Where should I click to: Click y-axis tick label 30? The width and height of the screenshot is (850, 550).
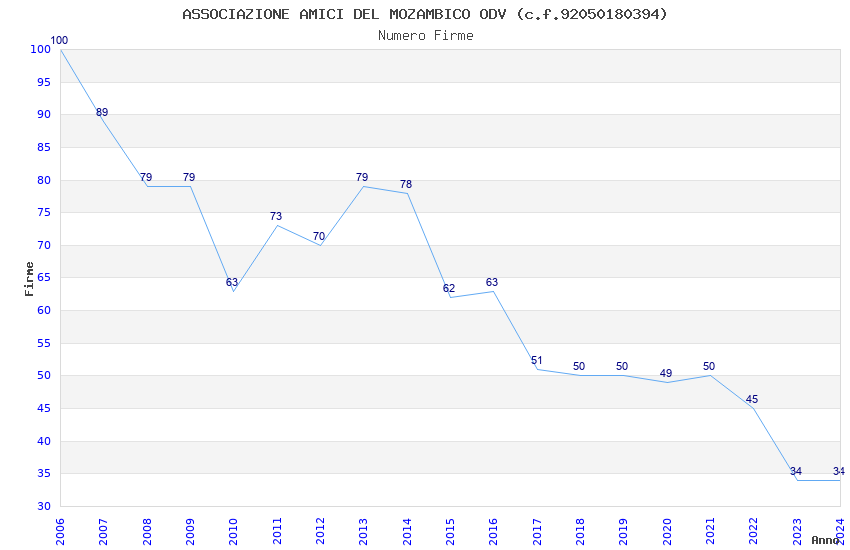(44, 507)
